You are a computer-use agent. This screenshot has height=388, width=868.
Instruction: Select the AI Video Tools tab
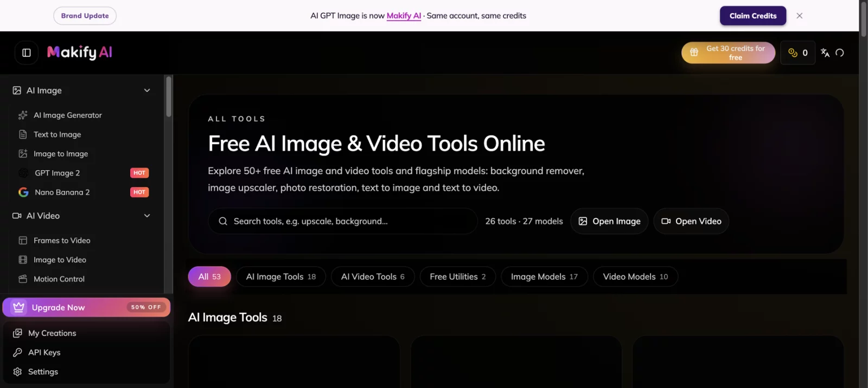(373, 276)
